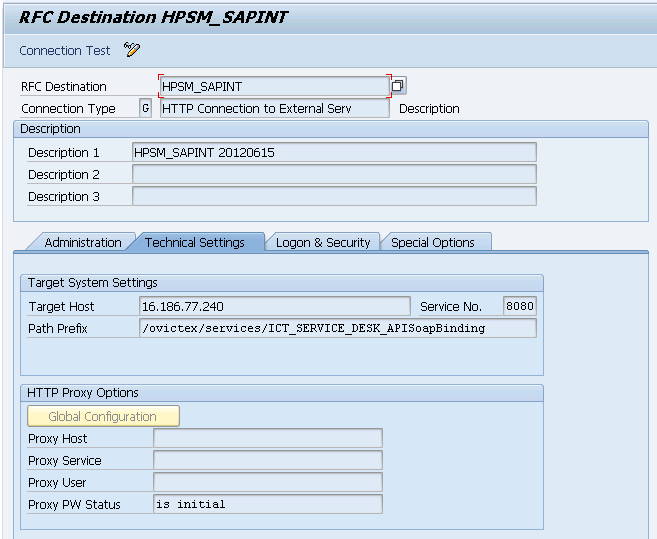Click the HTTP Proxy Options group header
Image resolution: width=657 pixels, height=539 pixels.
pyautogui.click(x=282, y=393)
